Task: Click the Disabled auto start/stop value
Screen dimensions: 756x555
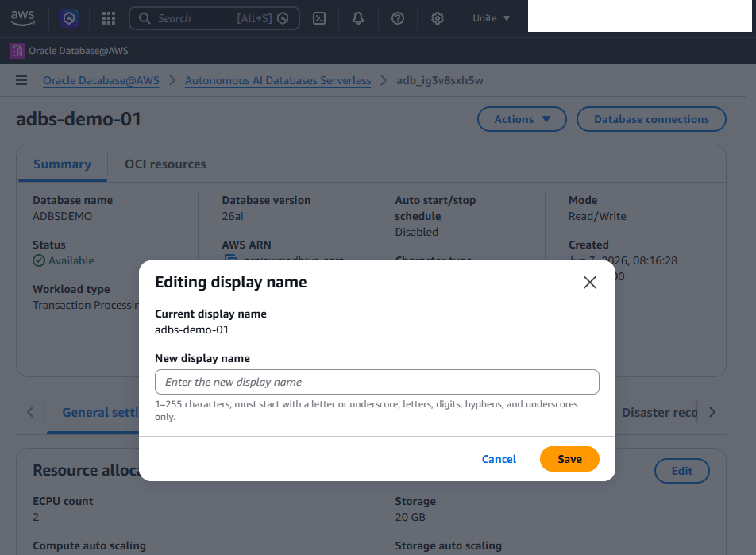Action: coord(417,232)
